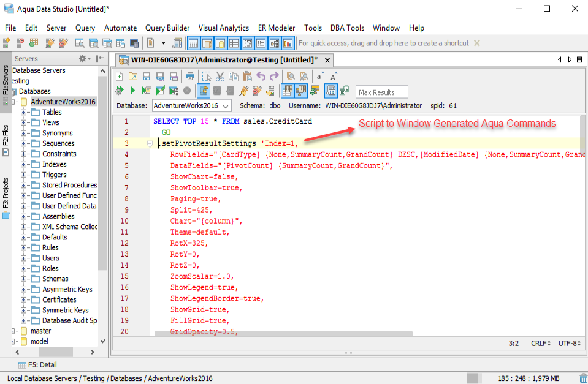Collapse the Servers panel with pin icon
The image size is (588, 384).
[x=100, y=58]
